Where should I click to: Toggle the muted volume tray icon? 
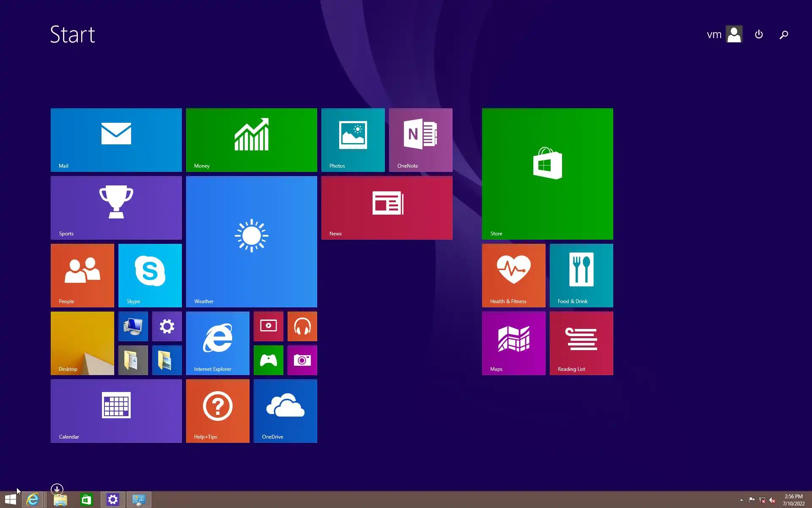(772, 500)
